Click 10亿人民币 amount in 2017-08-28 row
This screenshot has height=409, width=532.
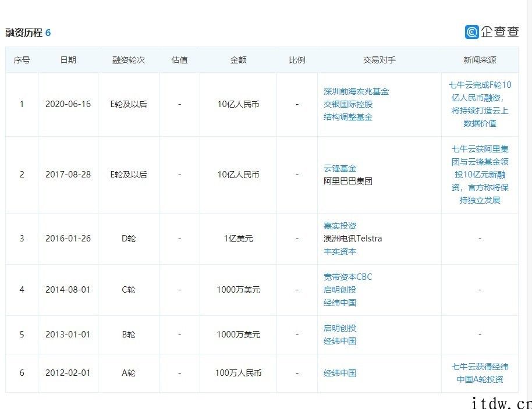(x=238, y=175)
